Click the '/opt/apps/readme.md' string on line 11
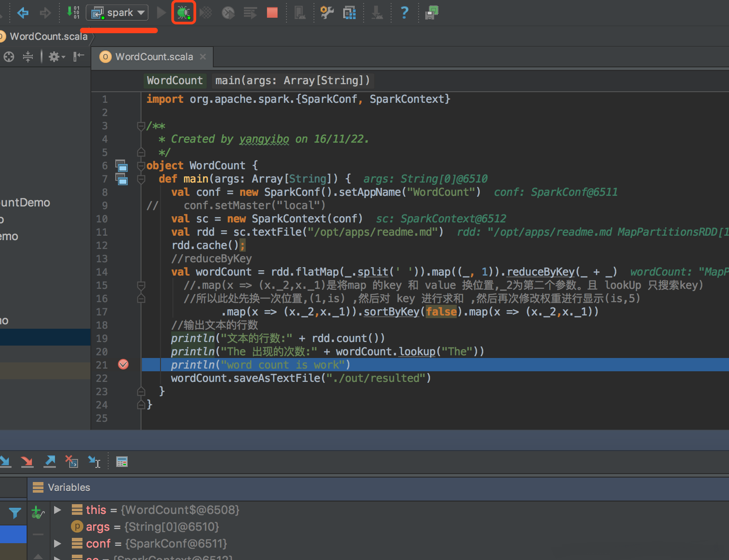 pyautogui.click(x=372, y=232)
